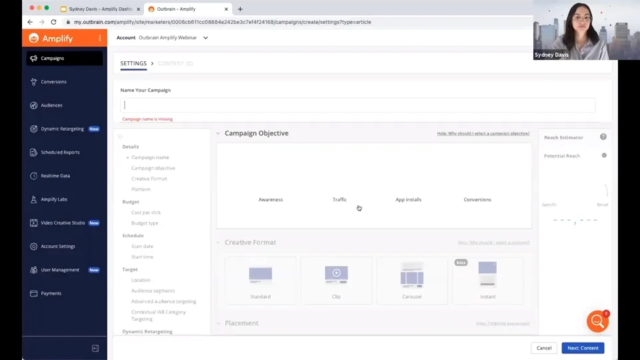Image resolution: width=640 pixels, height=360 pixels.
Task: Open the Conversions sidebar icon
Action: coord(33,82)
